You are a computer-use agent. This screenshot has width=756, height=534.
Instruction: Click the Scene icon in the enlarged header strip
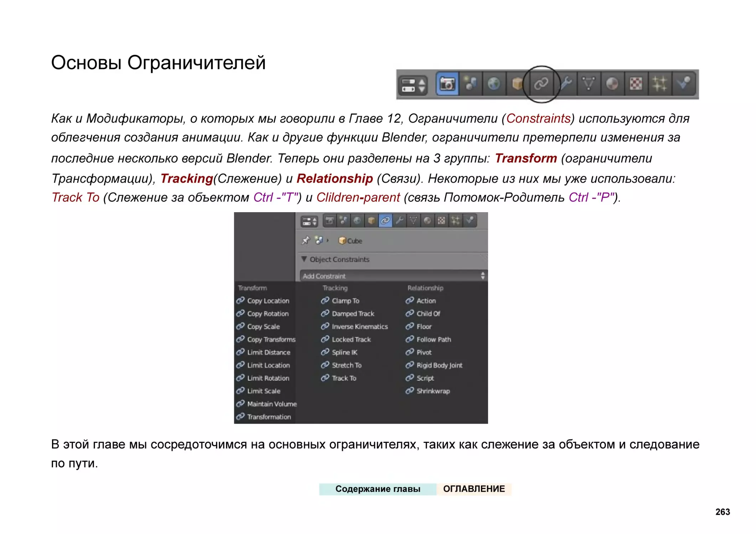pos(471,84)
